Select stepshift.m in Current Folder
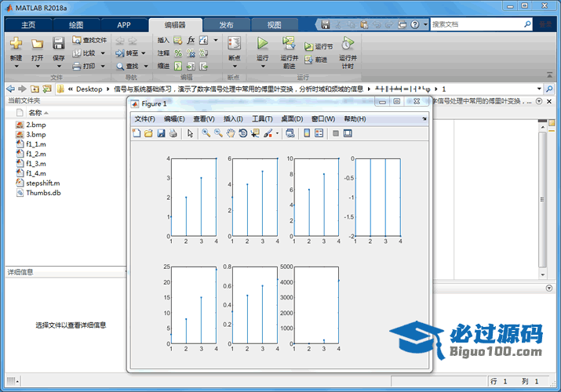The image size is (561, 392). (43, 183)
